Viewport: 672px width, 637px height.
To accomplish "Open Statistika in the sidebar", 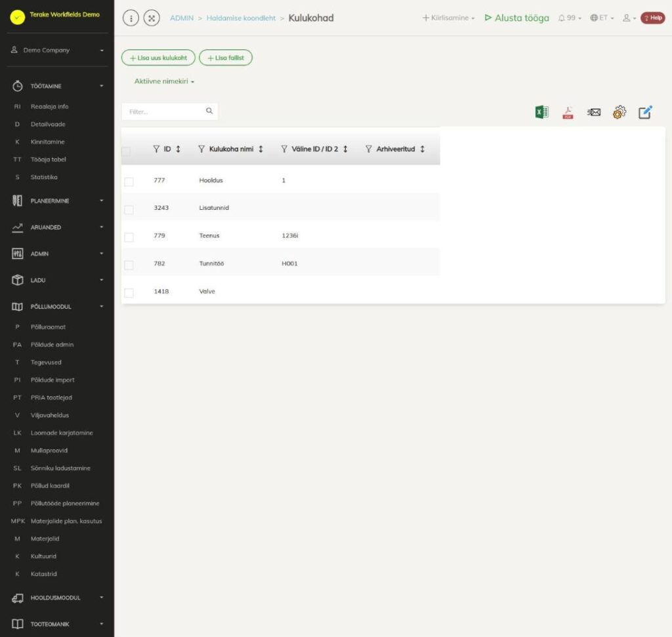I will [44, 177].
